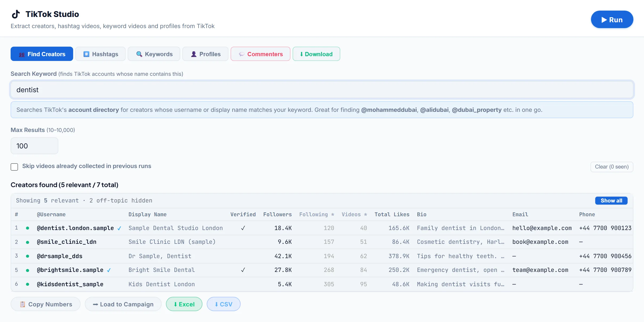Click the @Username column header

(51, 214)
